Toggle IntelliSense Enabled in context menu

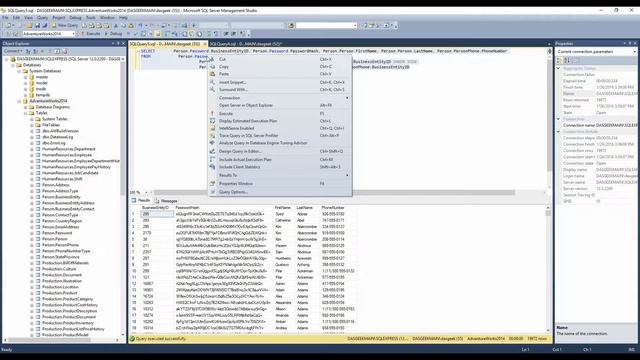click(280, 128)
